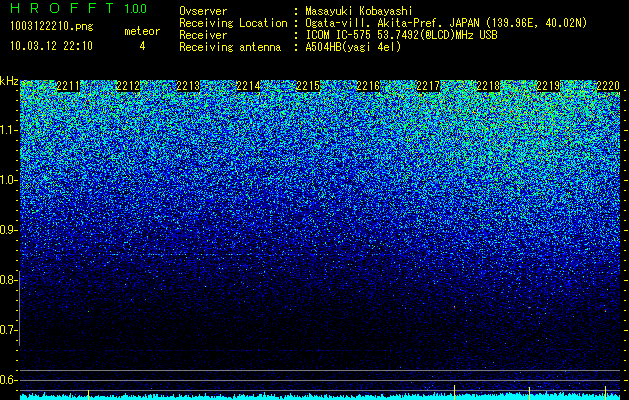Click the 0.7 kHz axis label

[x=8, y=330]
